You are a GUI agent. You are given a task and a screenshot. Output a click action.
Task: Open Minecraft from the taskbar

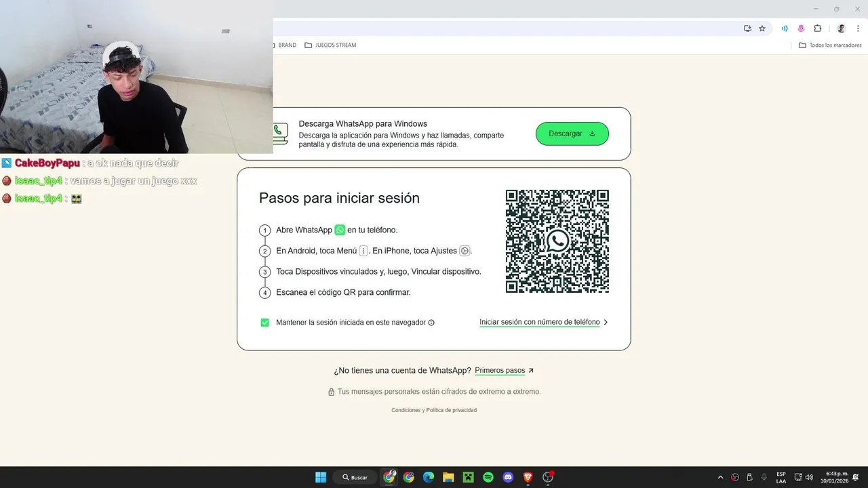coord(469,477)
